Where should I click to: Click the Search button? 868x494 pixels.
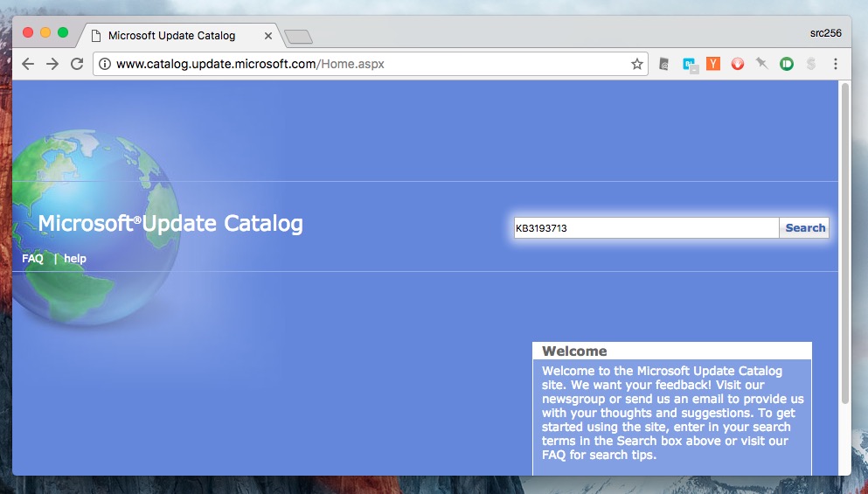[804, 227]
